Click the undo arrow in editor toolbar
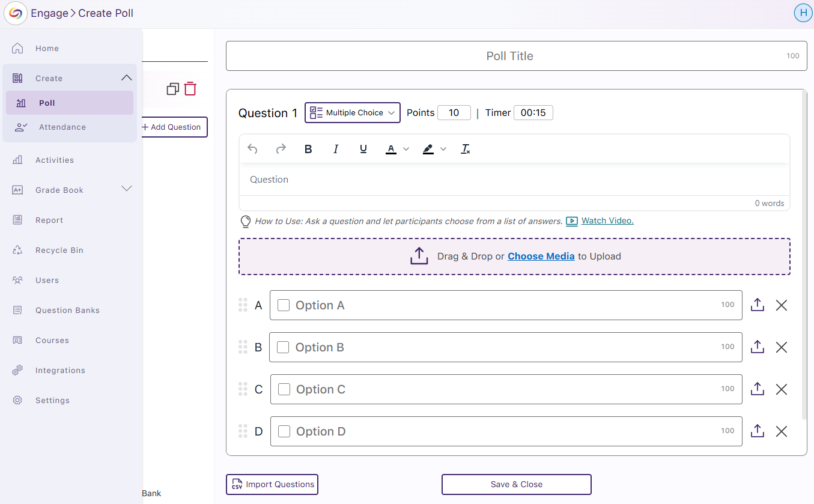The height and width of the screenshot is (504, 814). coord(253,149)
